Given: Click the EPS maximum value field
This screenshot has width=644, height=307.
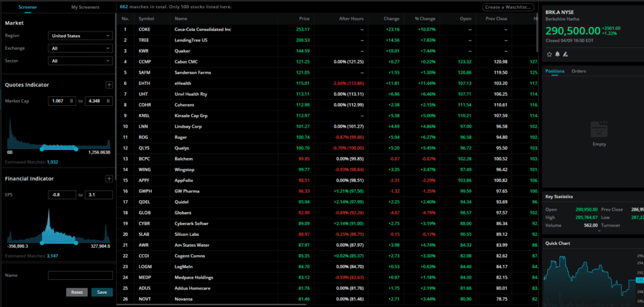Looking at the screenshot, I should [x=99, y=195].
